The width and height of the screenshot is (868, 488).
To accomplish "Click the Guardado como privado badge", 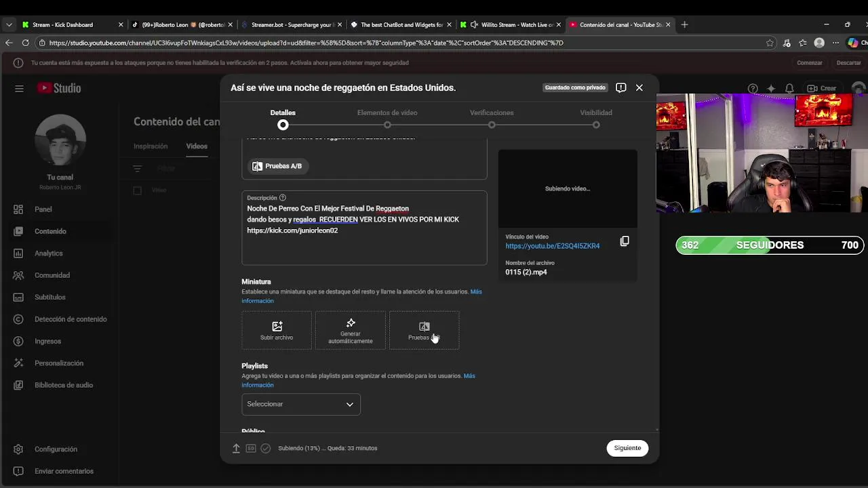I will tap(575, 87).
